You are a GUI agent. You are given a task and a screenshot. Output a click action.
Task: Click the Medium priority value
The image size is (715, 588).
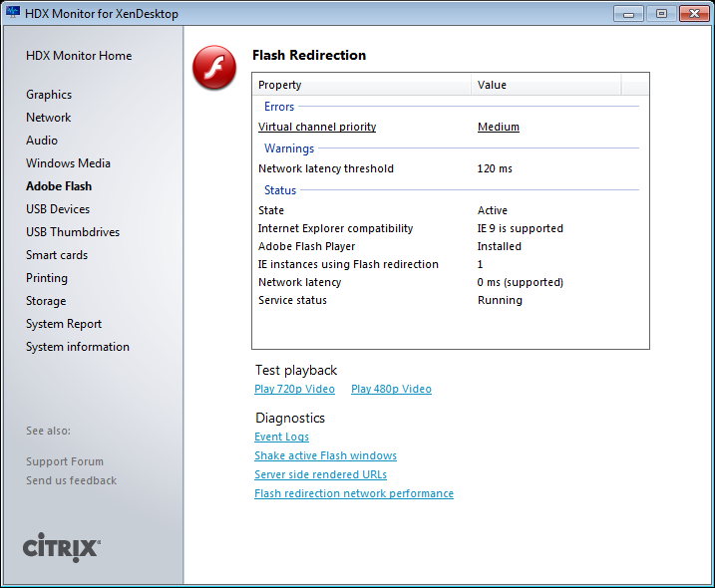(499, 127)
